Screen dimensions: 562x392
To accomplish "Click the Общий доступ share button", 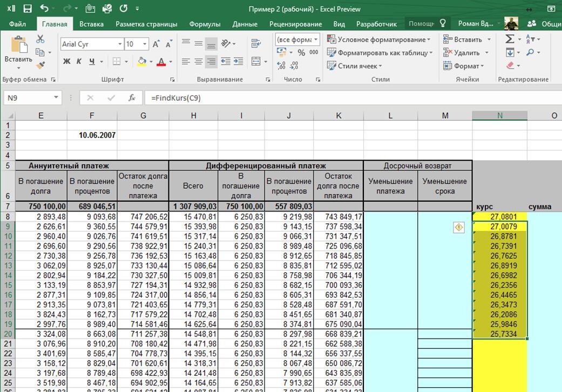I will 543,24.
